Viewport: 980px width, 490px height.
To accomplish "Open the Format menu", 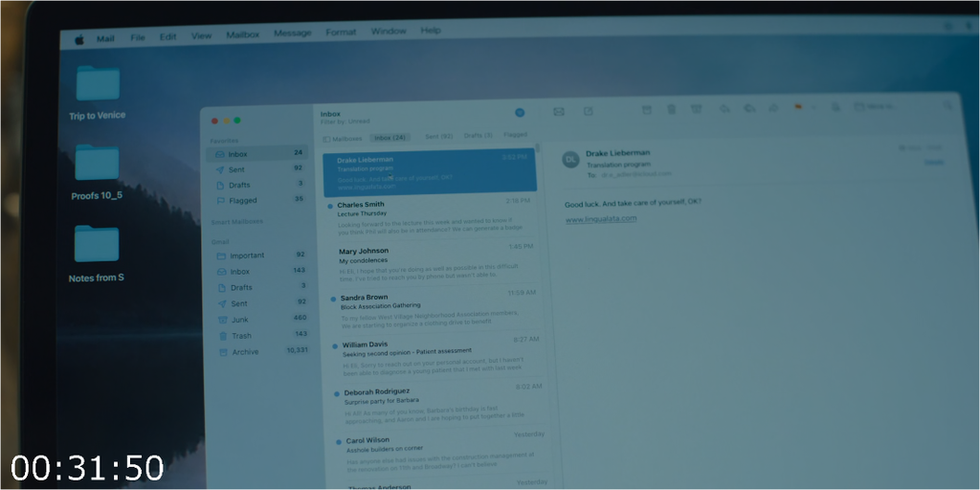I will pos(341,32).
